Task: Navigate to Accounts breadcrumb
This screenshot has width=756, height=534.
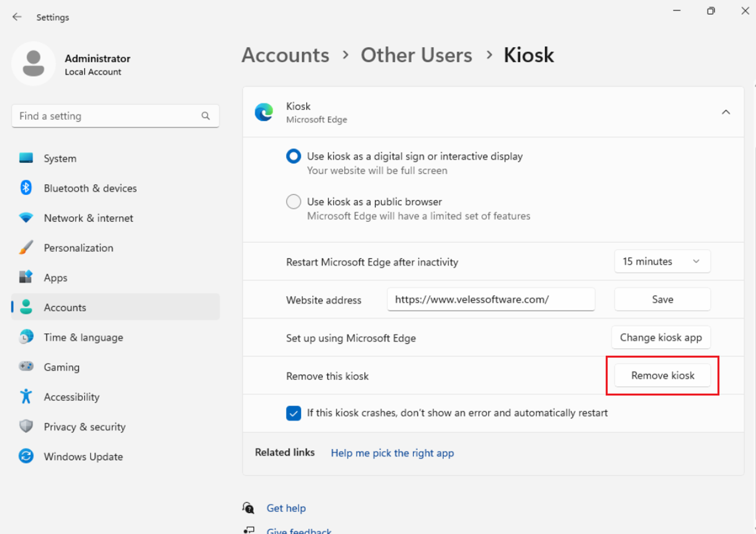Action: pos(285,55)
